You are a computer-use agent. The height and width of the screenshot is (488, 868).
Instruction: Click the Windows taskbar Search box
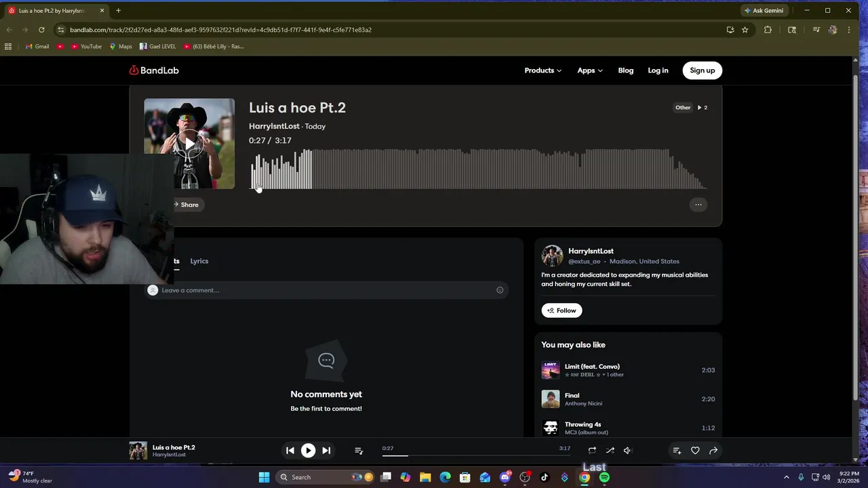(x=325, y=477)
